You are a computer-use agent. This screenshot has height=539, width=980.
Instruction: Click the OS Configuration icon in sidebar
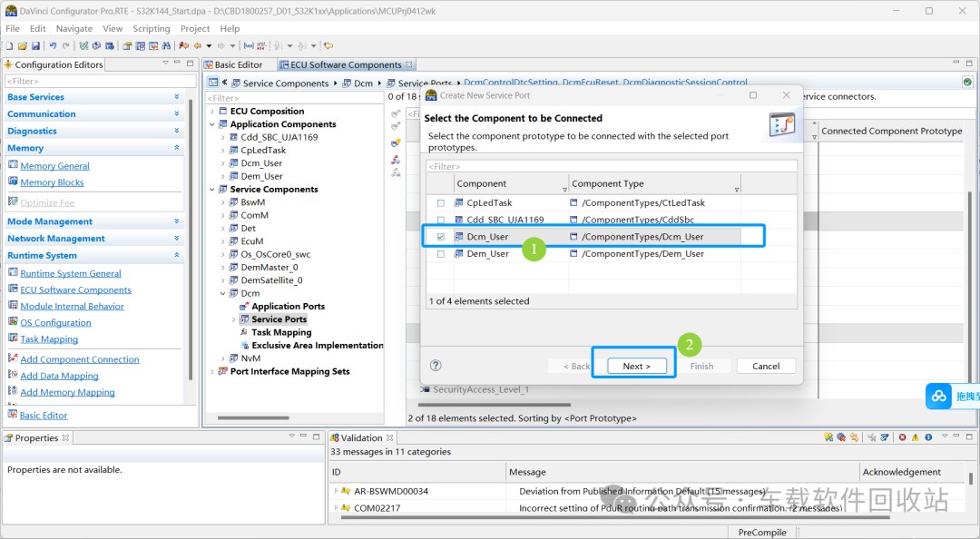point(13,322)
